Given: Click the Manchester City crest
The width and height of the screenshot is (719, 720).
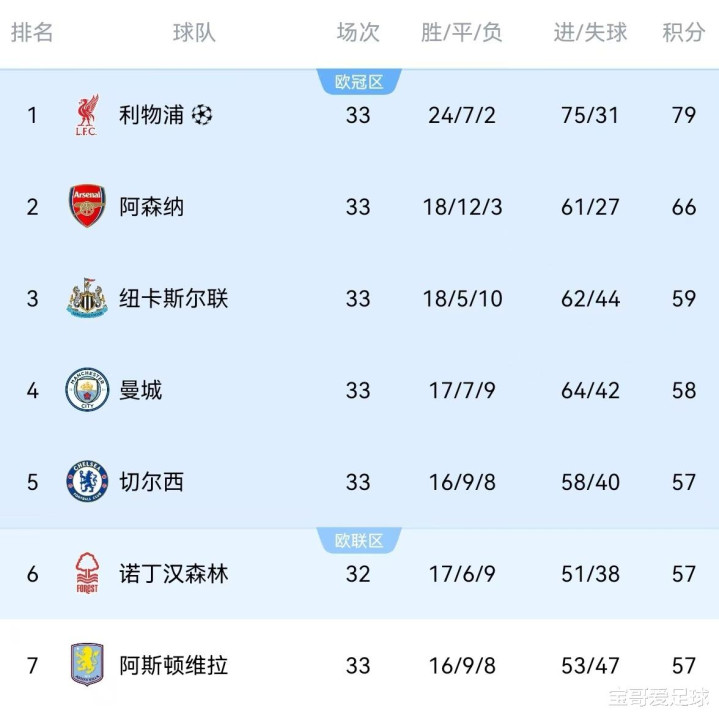Looking at the screenshot, I should click(87, 390).
